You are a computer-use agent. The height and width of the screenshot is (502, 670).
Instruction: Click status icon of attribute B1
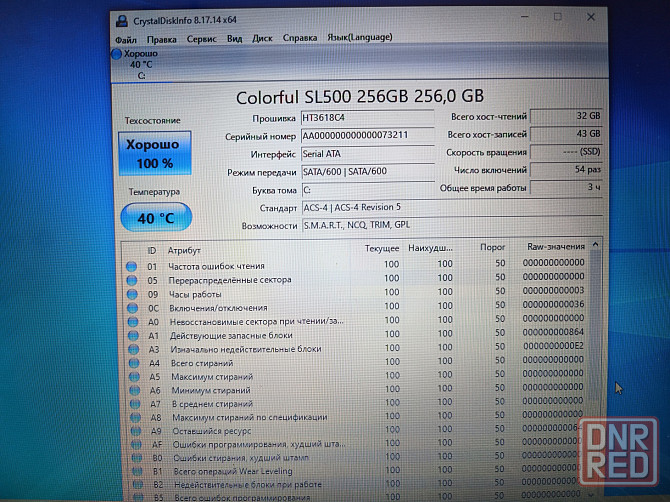point(138,472)
